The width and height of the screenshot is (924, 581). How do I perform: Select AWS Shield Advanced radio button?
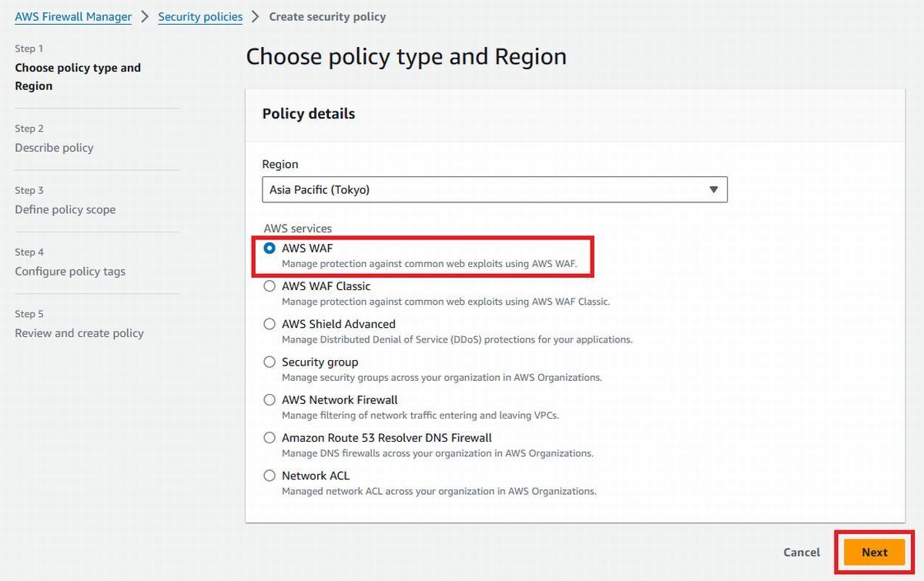pyautogui.click(x=269, y=324)
